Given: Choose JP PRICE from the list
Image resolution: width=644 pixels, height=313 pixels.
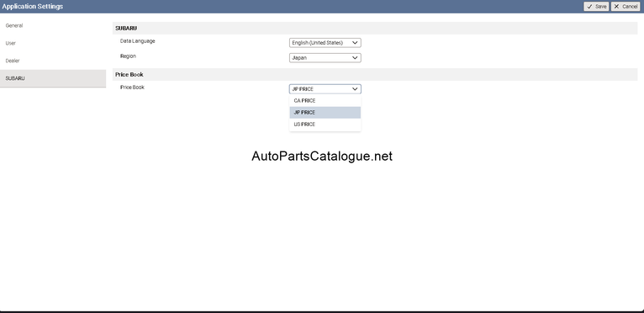Looking at the screenshot, I should click(x=325, y=112).
